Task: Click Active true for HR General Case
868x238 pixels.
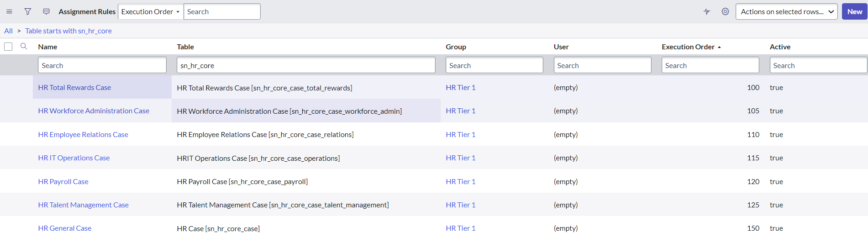Action: coord(776,228)
